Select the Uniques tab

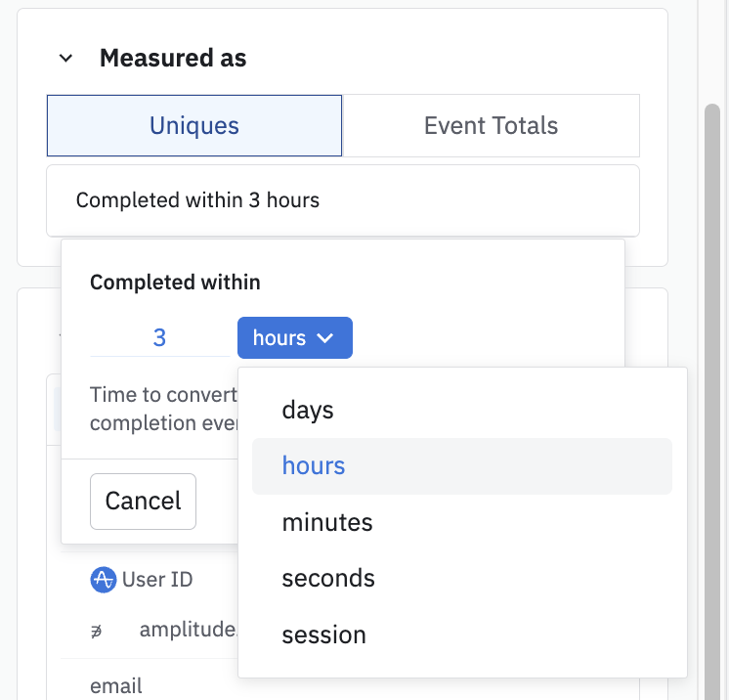click(x=194, y=125)
